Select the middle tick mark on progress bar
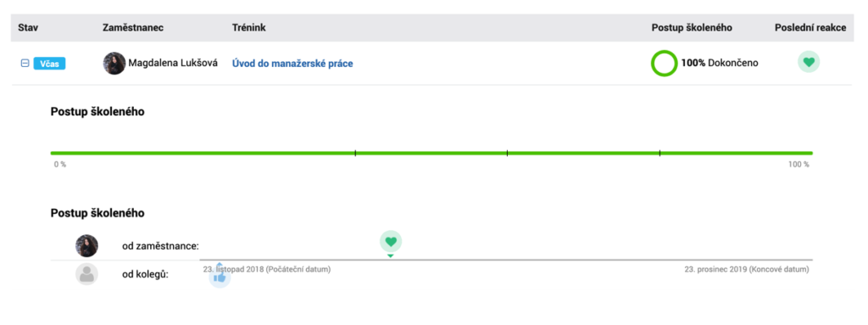 pos(507,153)
